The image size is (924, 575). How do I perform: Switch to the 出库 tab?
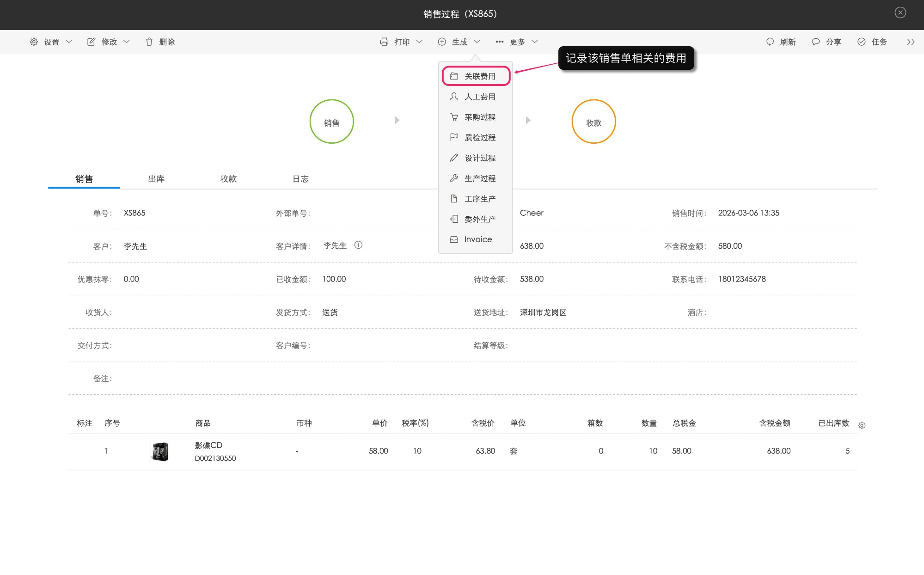pos(156,179)
